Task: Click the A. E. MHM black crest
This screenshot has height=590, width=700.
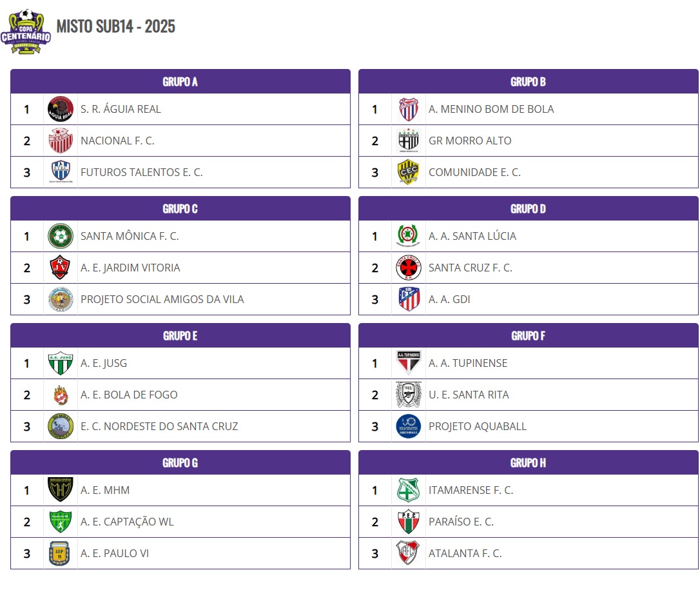Action: 61,489
